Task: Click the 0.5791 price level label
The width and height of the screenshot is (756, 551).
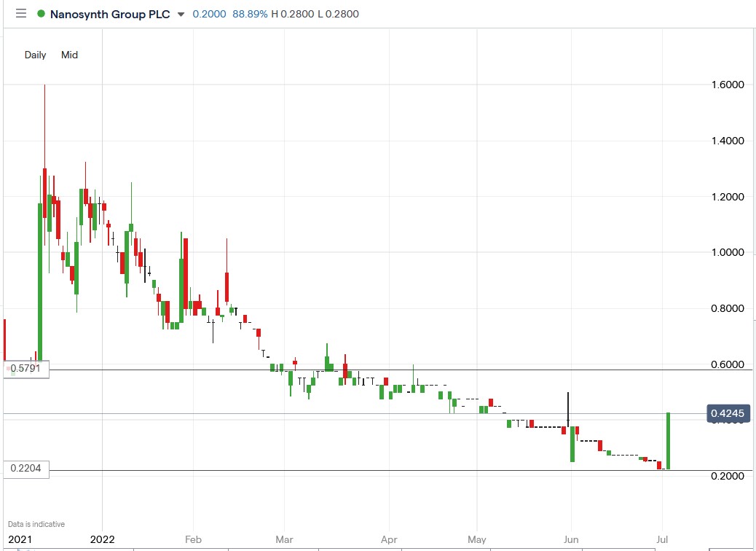Action: coord(25,370)
